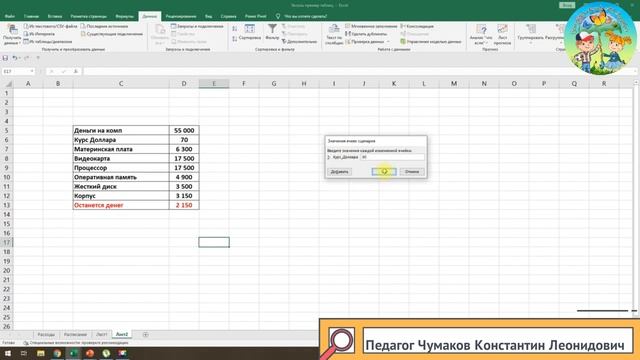This screenshot has height=360, width=640.
Task: Select the value cell '55 000'
Action: coord(184,131)
